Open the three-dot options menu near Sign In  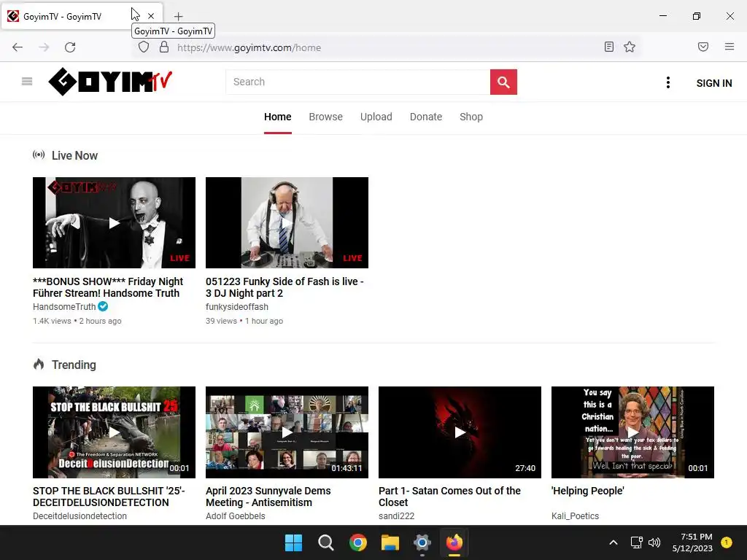668,82
